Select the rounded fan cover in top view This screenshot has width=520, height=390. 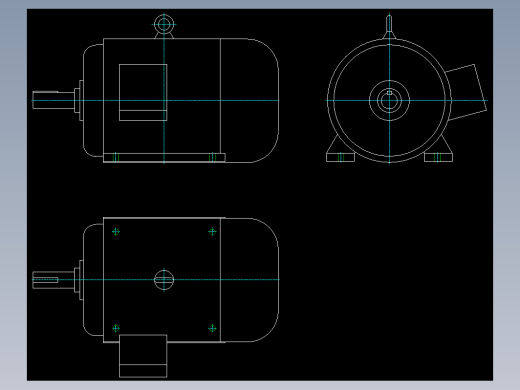pos(250,280)
